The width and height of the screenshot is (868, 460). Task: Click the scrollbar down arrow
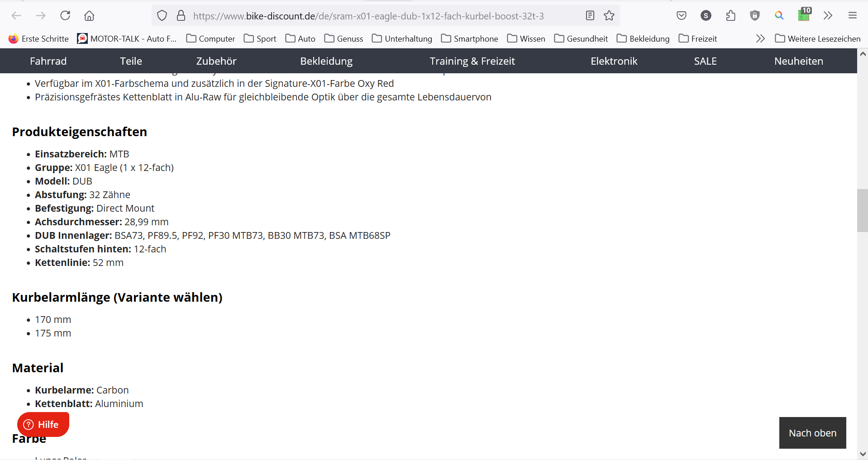(x=863, y=454)
